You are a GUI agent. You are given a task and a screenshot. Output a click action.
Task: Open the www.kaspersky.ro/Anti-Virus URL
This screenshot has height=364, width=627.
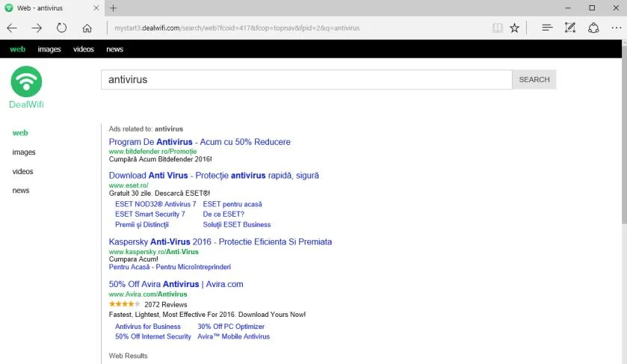153,252
